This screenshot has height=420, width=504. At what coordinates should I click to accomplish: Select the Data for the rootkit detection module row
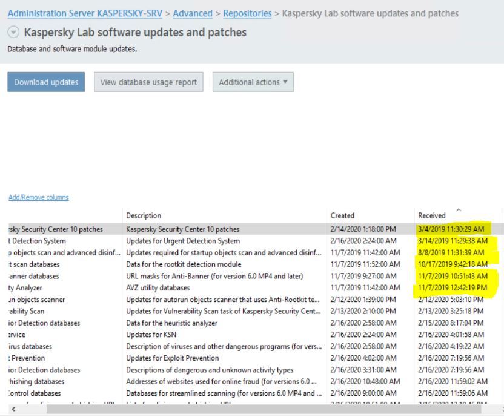pyautogui.click(x=183, y=264)
